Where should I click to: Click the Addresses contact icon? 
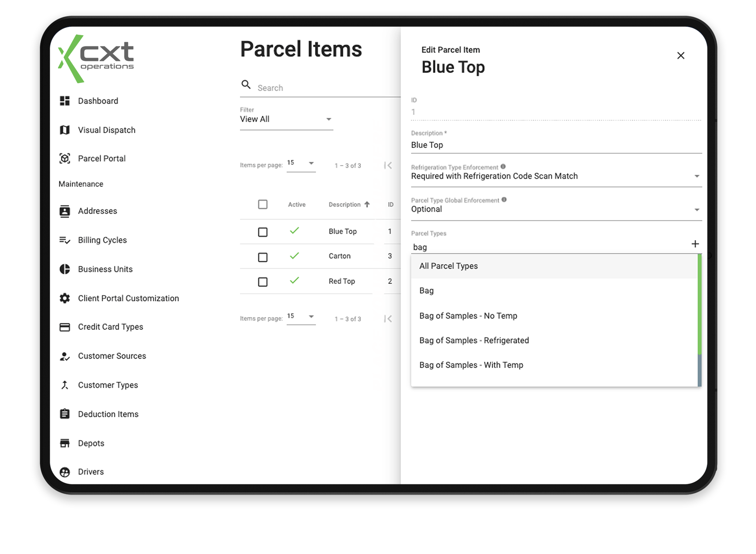coord(65,211)
